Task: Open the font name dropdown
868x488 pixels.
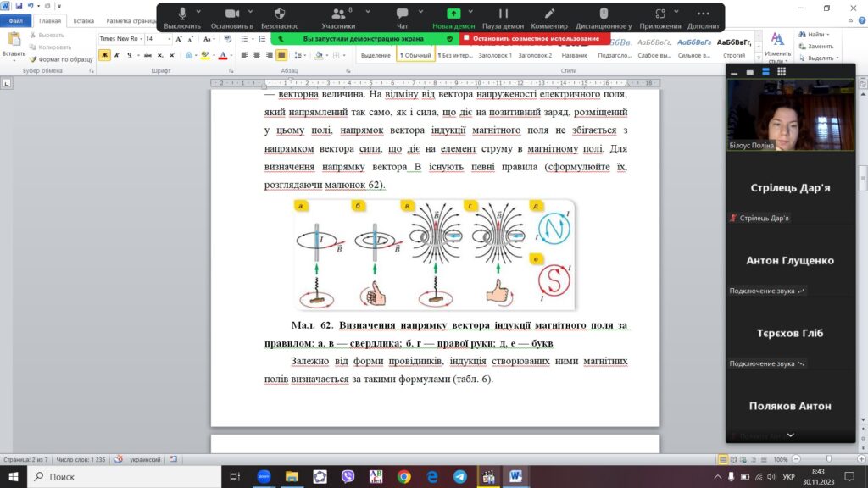Action: (142, 39)
